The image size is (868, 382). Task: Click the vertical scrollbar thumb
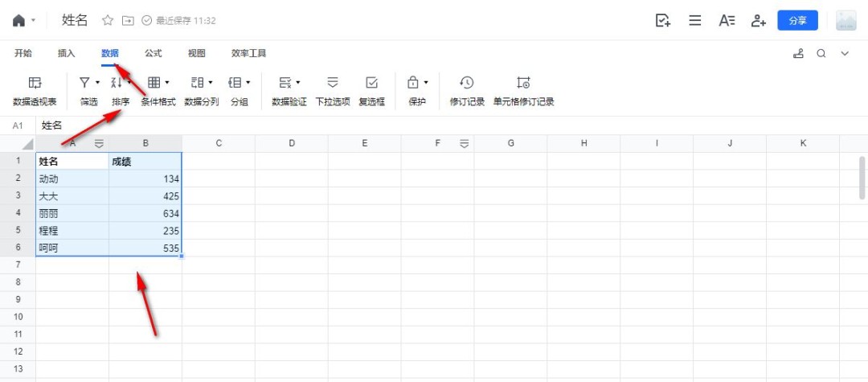point(862,178)
